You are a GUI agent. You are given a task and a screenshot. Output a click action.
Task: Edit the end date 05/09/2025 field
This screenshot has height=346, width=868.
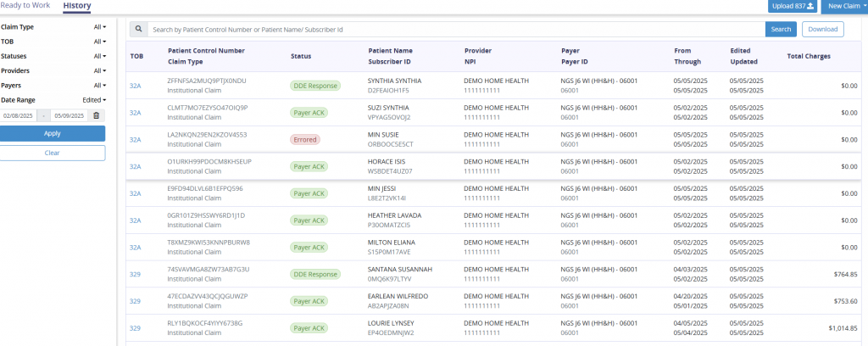tap(69, 115)
